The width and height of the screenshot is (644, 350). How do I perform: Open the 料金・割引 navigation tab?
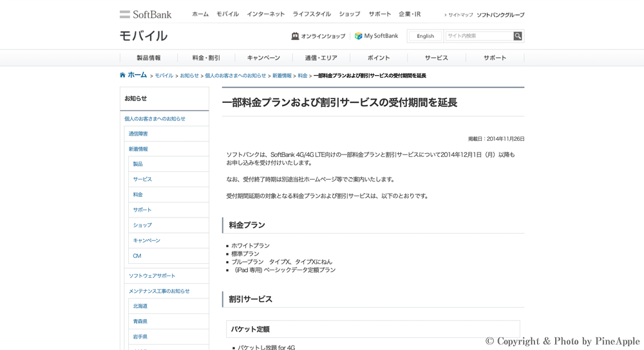click(x=206, y=58)
